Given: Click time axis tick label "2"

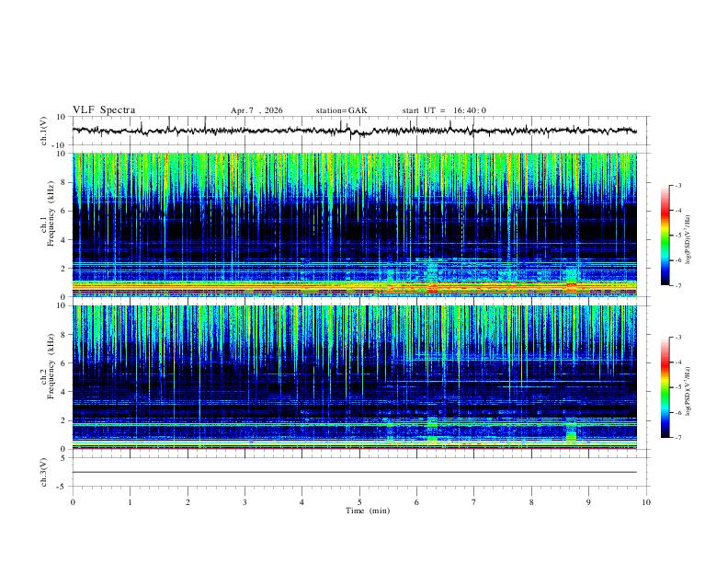Looking at the screenshot, I should click(x=188, y=502).
